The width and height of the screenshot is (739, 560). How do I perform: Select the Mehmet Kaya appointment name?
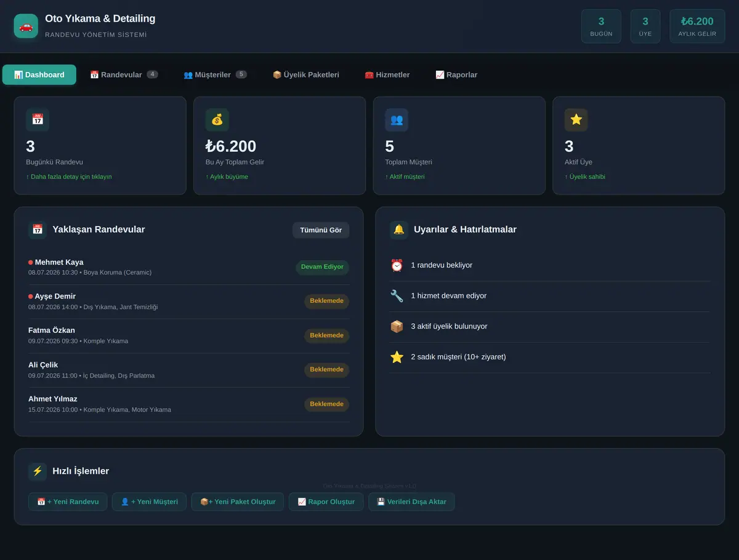pyautogui.click(x=59, y=262)
